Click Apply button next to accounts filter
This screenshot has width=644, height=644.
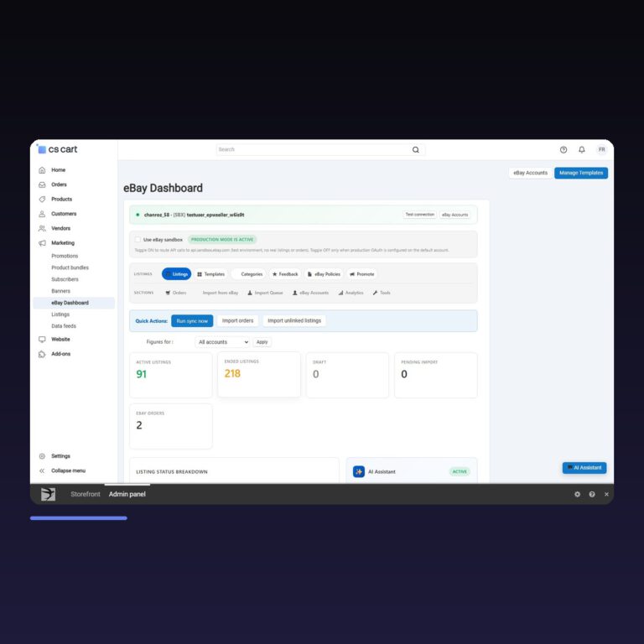point(262,342)
